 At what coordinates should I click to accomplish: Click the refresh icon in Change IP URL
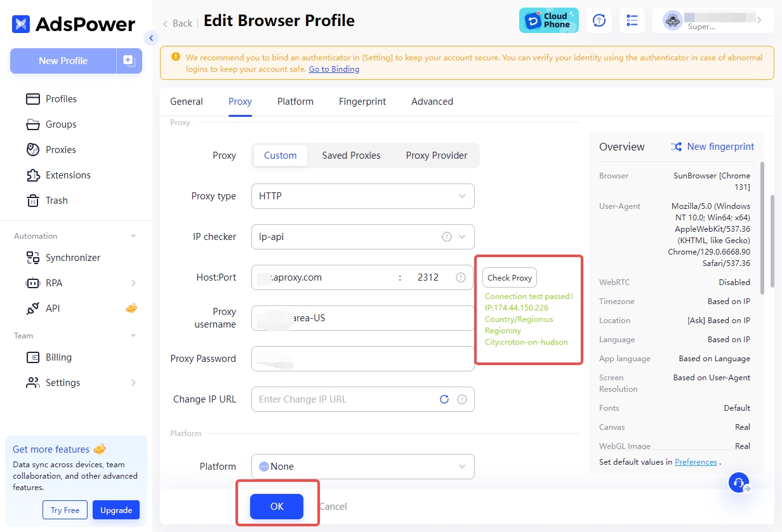tap(444, 399)
